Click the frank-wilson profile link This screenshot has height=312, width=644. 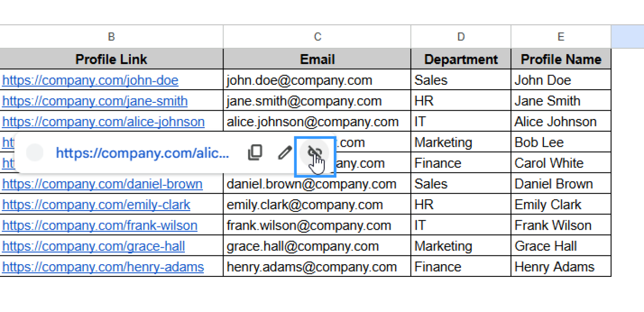point(100,226)
